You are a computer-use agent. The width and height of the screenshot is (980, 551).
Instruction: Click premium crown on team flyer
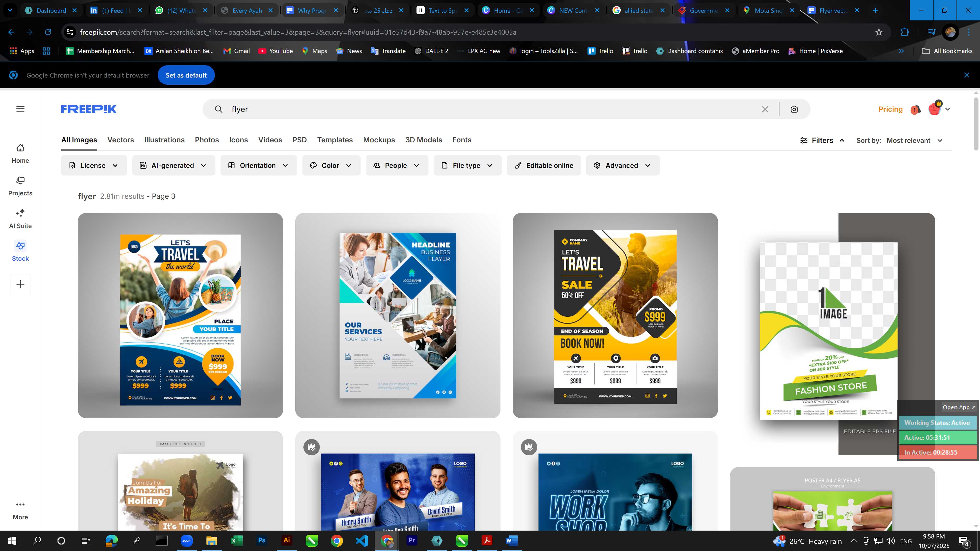pos(312,447)
